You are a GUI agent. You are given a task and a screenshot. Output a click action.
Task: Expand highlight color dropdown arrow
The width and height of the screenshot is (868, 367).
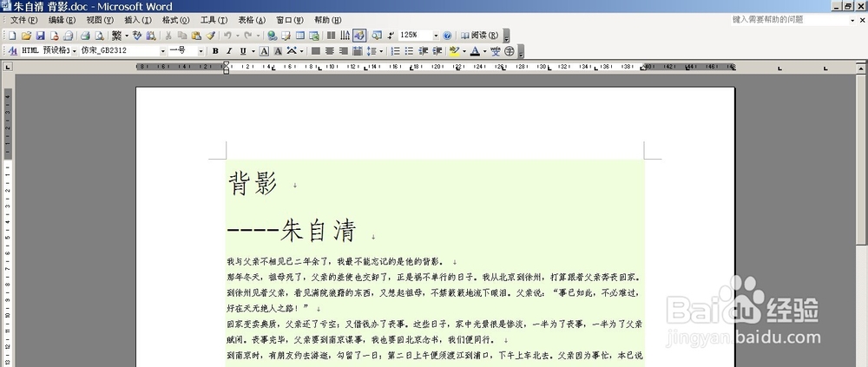point(464,51)
